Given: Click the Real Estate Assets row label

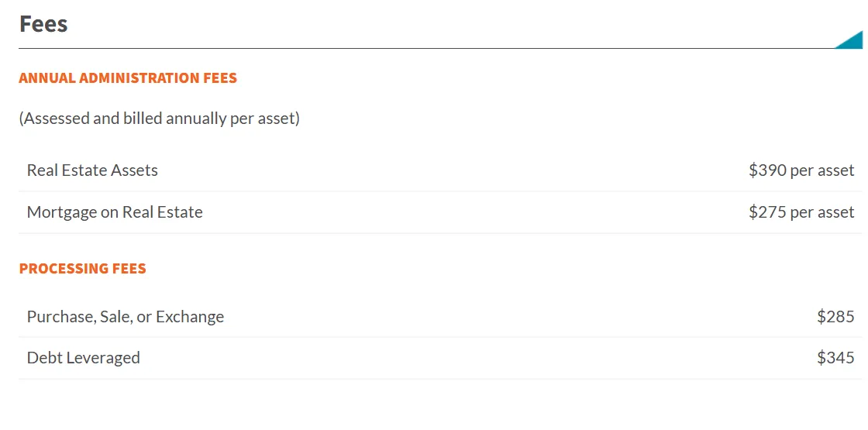Looking at the screenshot, I should [92, 170].
